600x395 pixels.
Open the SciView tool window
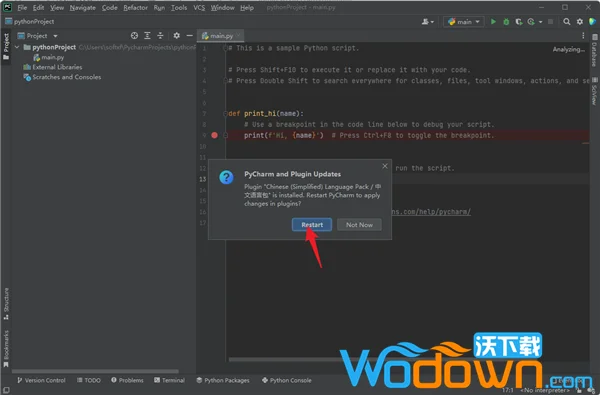594,91
